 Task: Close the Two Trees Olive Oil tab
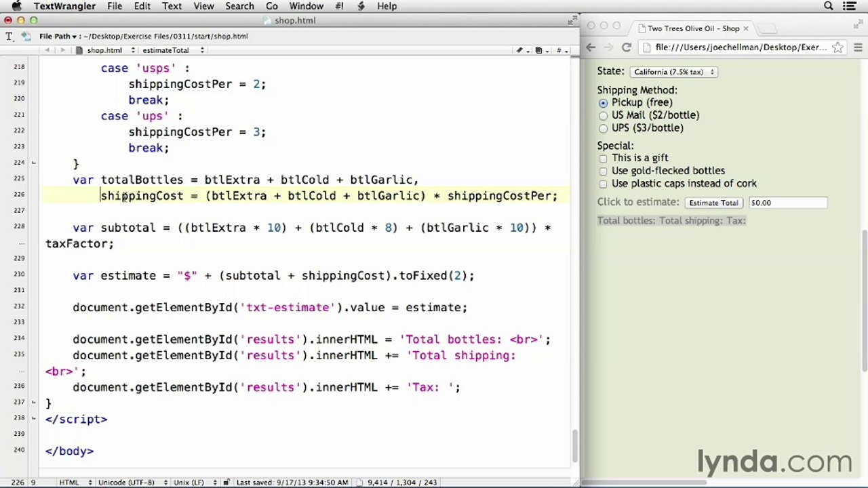[746, 28]
